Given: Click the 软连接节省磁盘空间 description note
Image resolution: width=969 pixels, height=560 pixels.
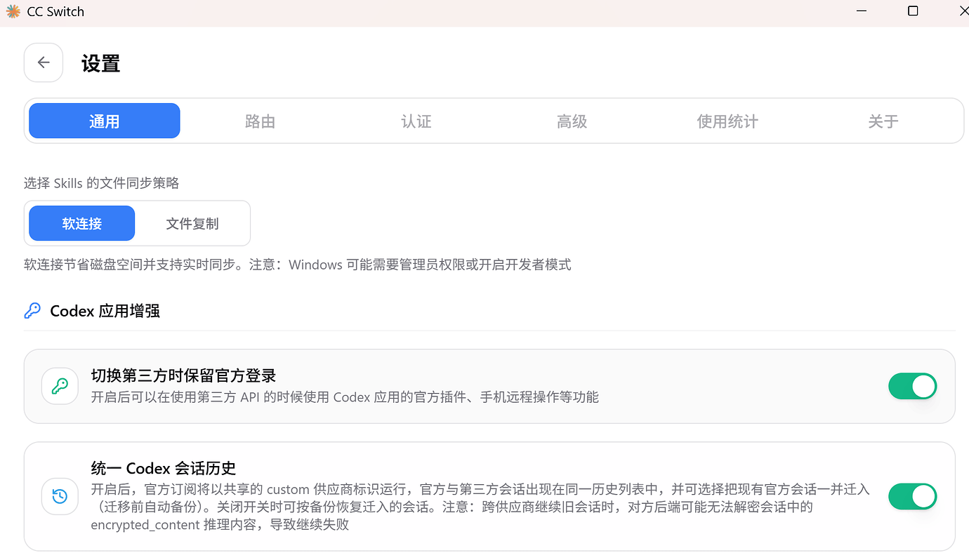Looking at the screenshot, I should (297, 265).
